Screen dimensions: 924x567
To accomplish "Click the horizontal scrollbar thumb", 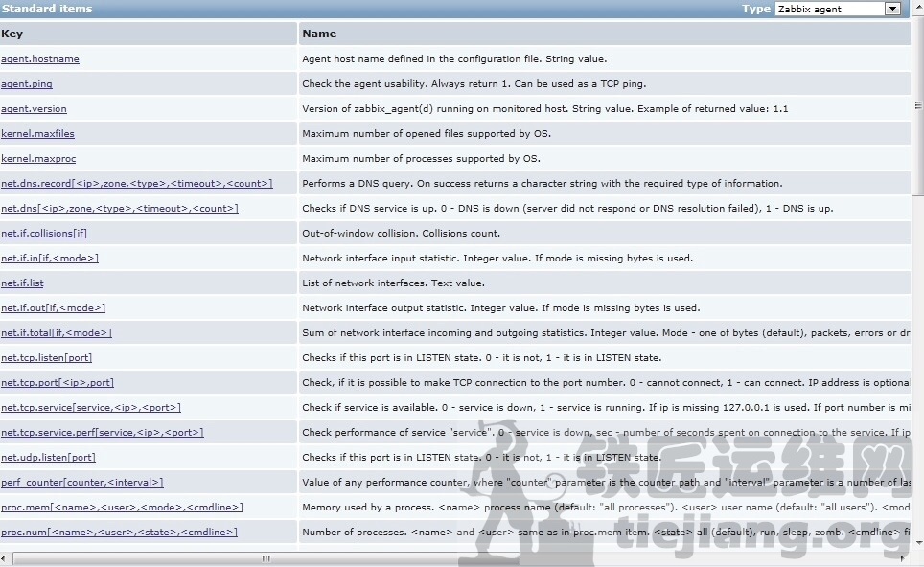I will coord(266,557).
